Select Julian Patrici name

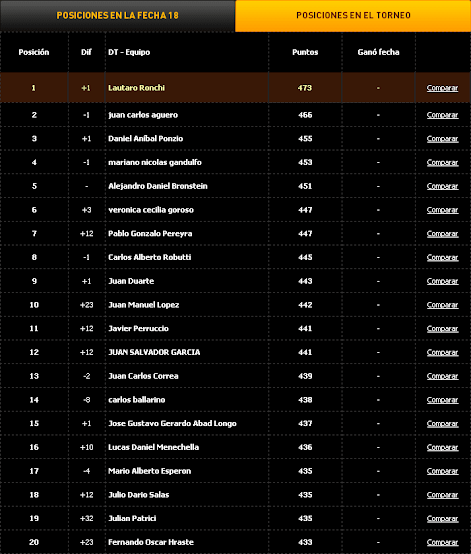[x=132, y=518]
